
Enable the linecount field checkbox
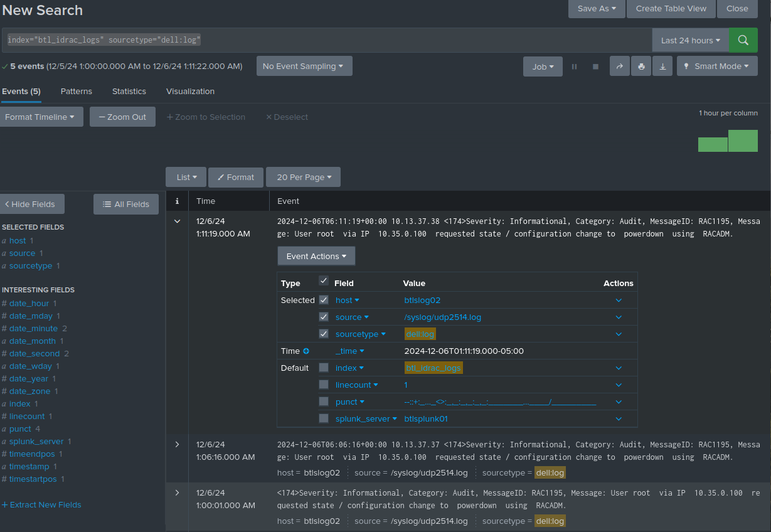point(324,385)
